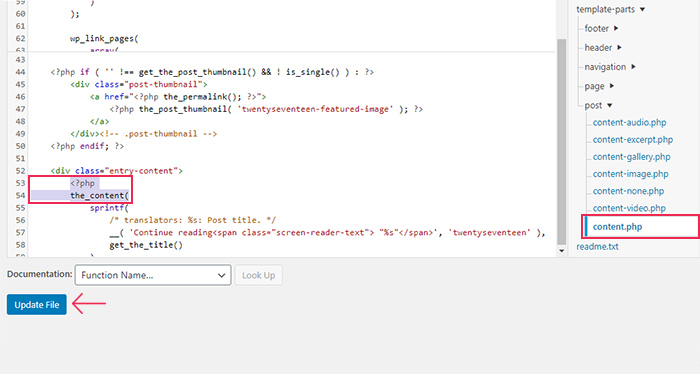The width and height of the screenshot is (700, 374).
Task: Open readme.txt file
Action: (597, 246)
